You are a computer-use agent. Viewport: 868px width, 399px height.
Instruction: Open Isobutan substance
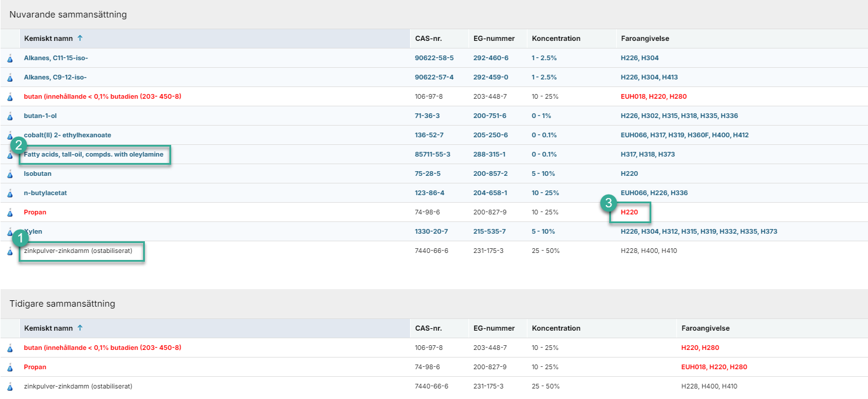(x=36, y=174)
